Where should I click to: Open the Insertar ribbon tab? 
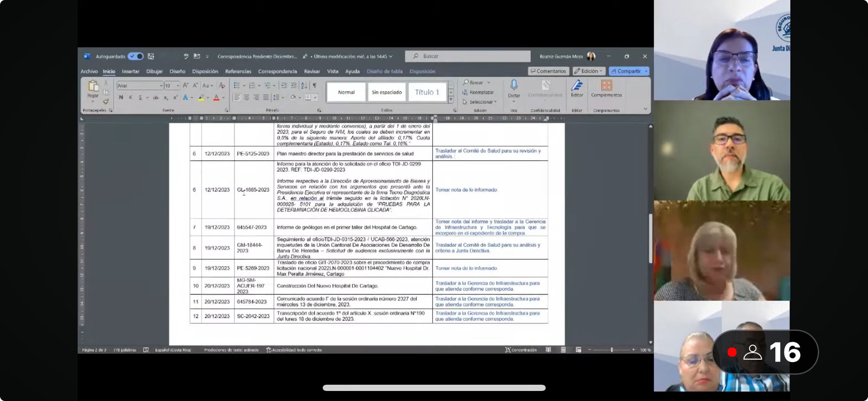[x=130, y=71]
